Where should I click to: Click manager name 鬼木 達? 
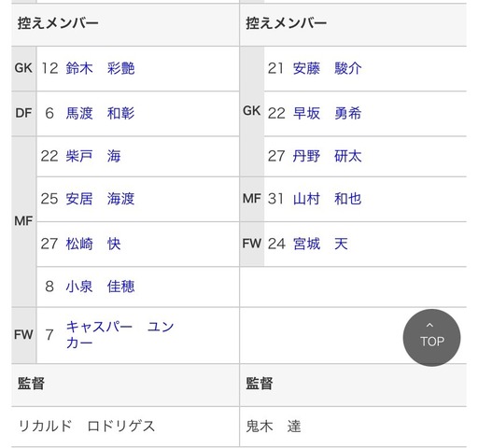(274, 426)
